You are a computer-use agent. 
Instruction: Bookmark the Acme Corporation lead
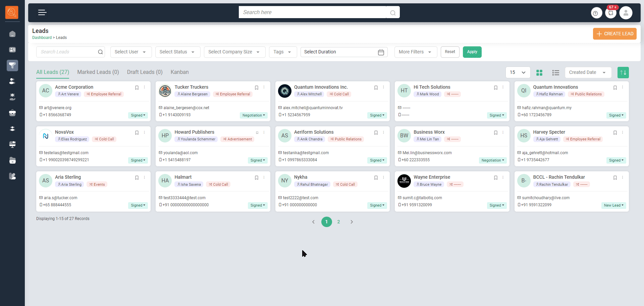coord(137,88)
